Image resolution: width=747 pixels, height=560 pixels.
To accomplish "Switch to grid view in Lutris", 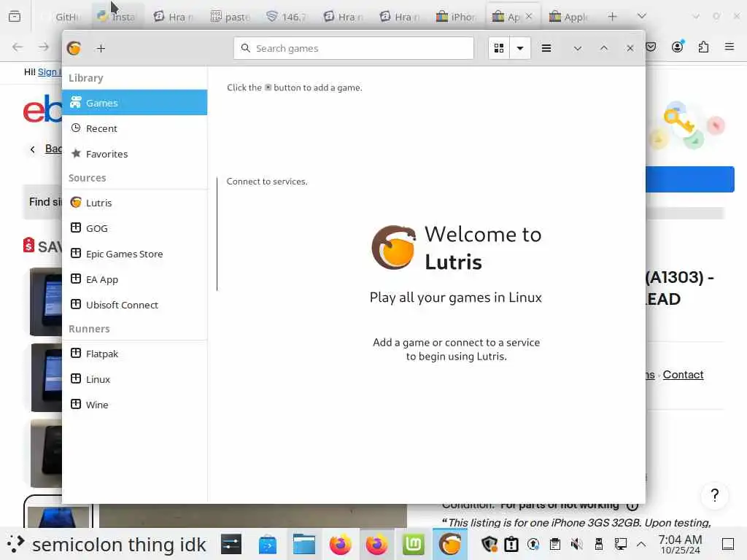I will 499,48.
